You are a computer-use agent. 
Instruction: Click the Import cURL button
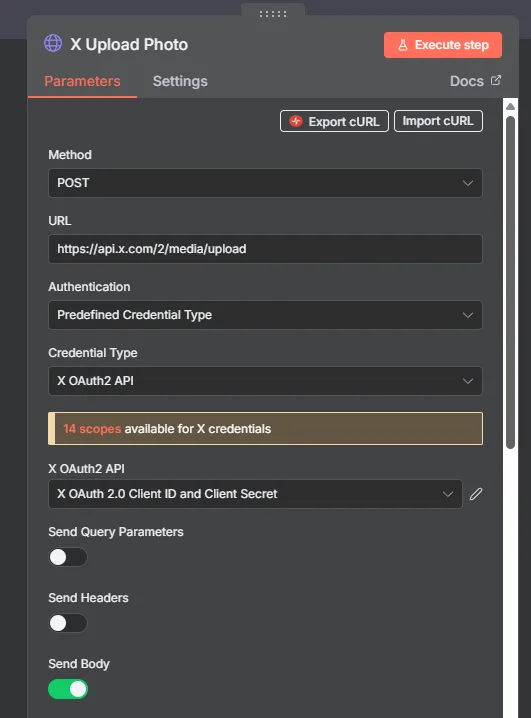438,121
